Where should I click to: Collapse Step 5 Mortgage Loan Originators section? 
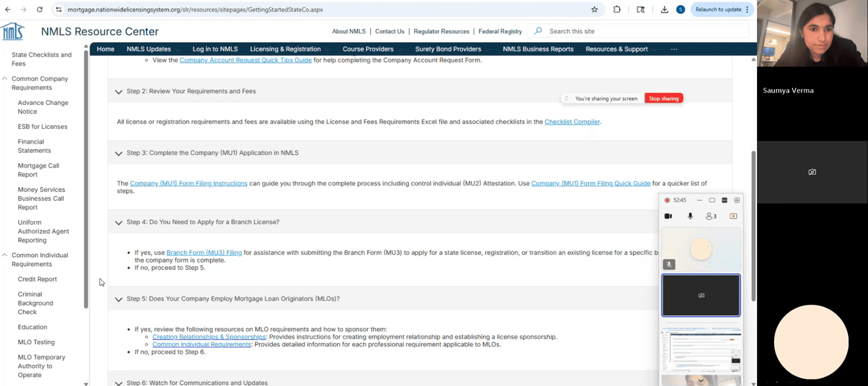click(x=119, y=300)
